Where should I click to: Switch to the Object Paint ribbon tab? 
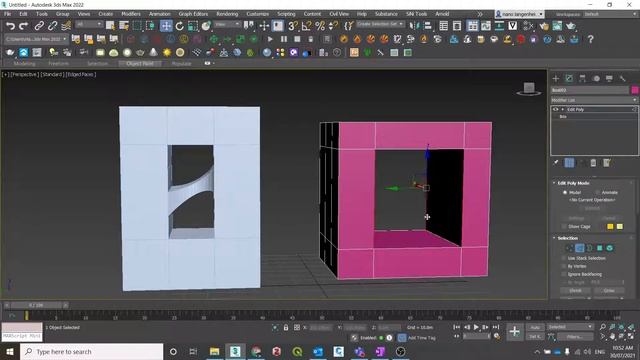click(x=140, y=64)
